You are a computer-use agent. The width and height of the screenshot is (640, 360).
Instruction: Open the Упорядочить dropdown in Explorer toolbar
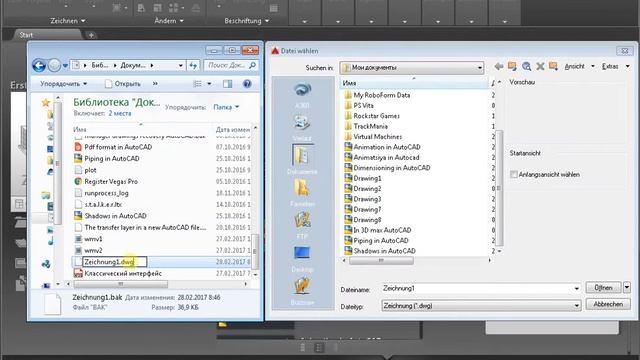[x=63, y=84]
